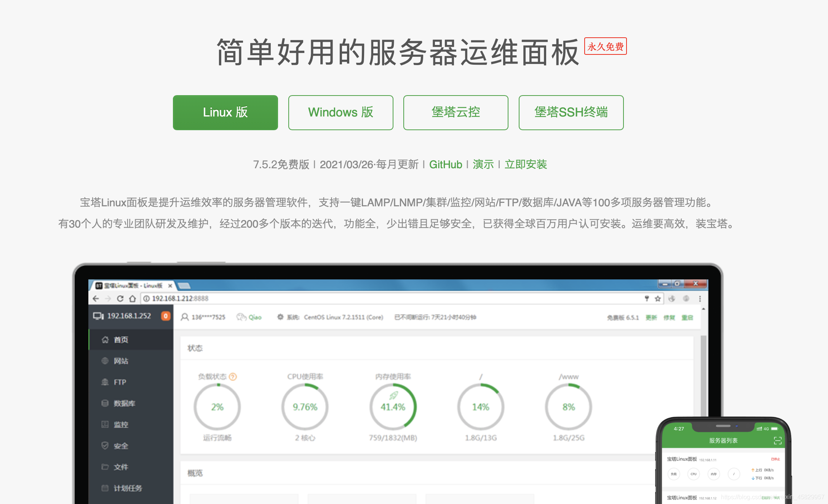The image size is (828, 504).
Task: Switch to the Windows 版 tab
Action: [341, 113]
